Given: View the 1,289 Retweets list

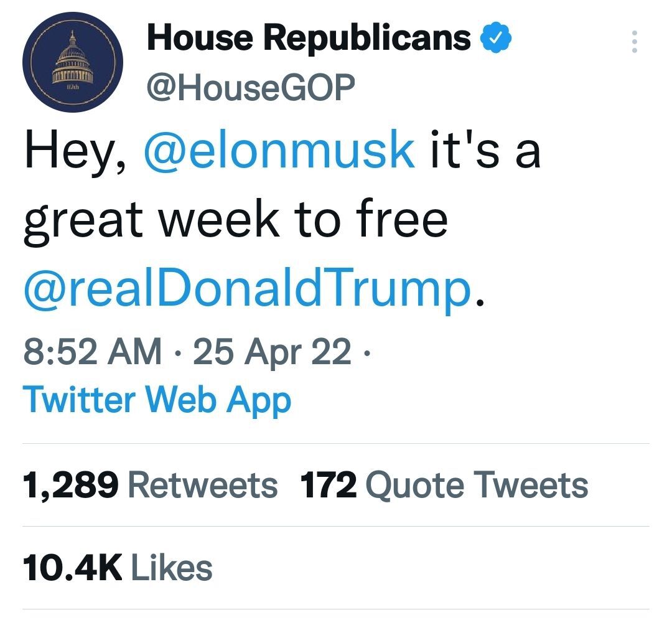Looking at the screenshot, I should pos(149,484).
